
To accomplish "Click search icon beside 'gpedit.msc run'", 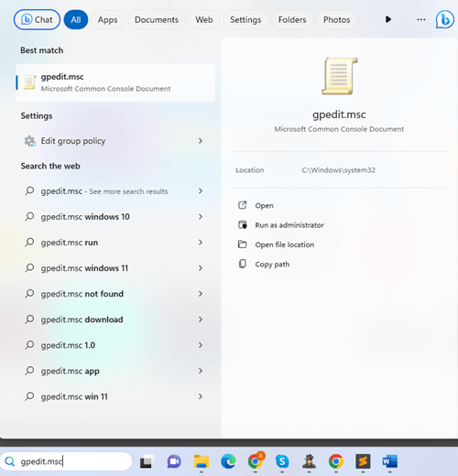I will [29, 243].
